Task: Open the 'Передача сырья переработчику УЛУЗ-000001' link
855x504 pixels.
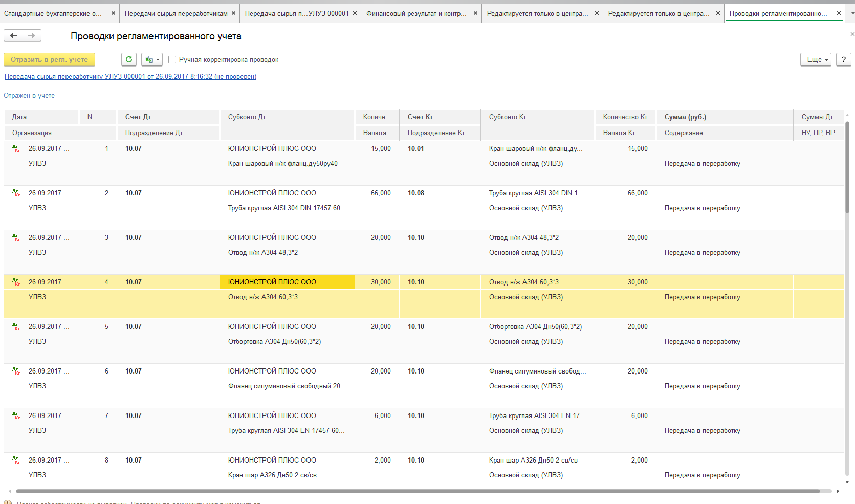Action: coord(130,77)
